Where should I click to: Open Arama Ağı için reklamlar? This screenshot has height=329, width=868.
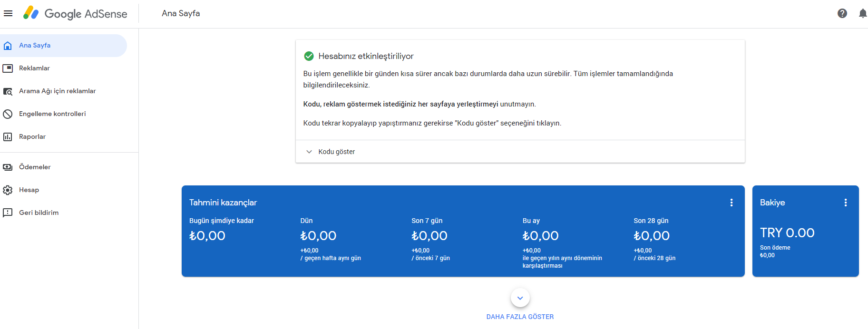pyautogui.click(x=57, y=91)
